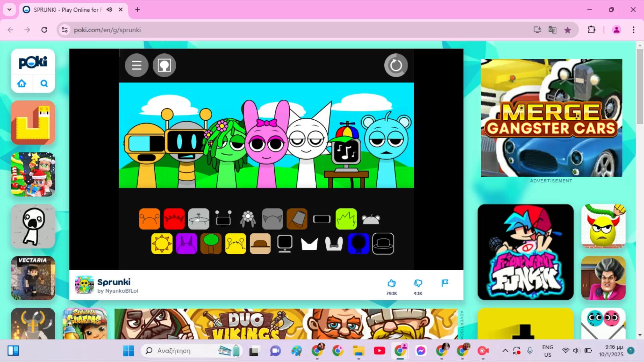Go to Poki home page
Screen dimensions: 644x362
point(22,83)
